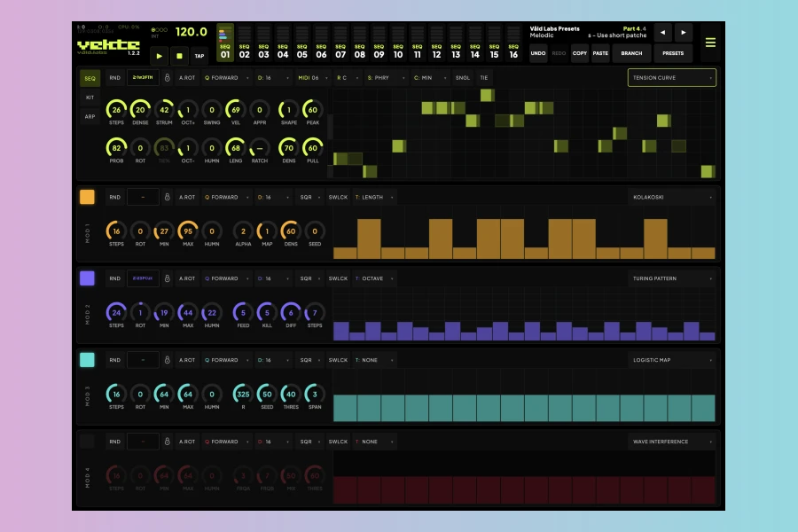Toggle SWLCK in the MOD 4 row
This screenshot has height=532, width=798.
pyautogui.click(x=338, y=442)
